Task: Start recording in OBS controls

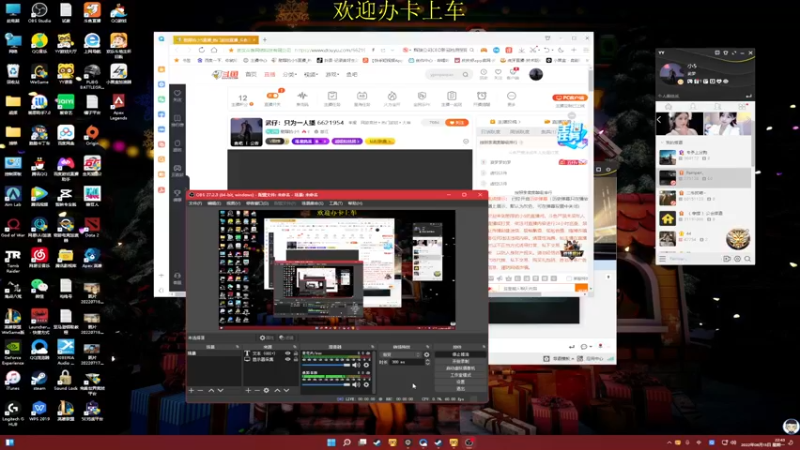Action: click(x=461, y=361)
